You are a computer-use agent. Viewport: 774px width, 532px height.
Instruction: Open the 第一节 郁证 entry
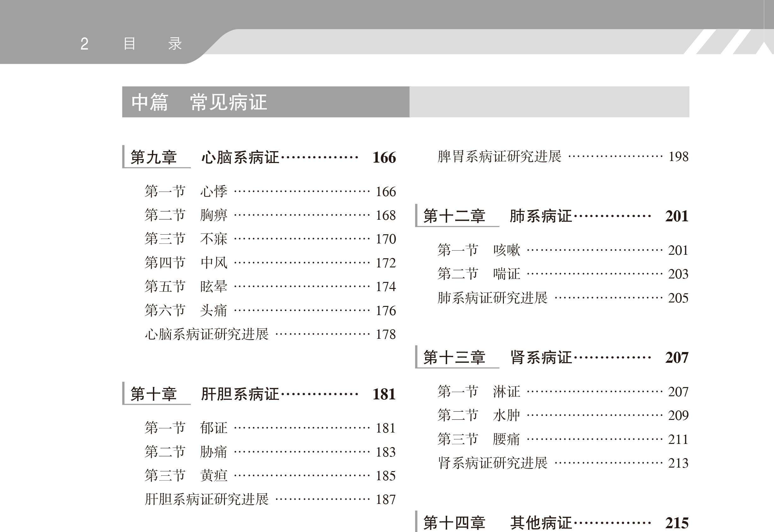pyautogui.click(x=214, y=428)
